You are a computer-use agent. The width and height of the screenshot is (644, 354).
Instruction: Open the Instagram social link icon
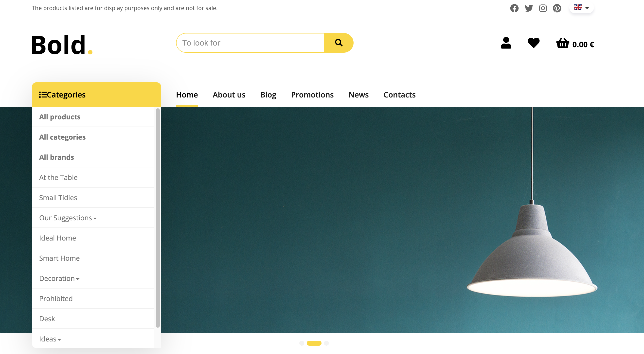coord(543,8)
